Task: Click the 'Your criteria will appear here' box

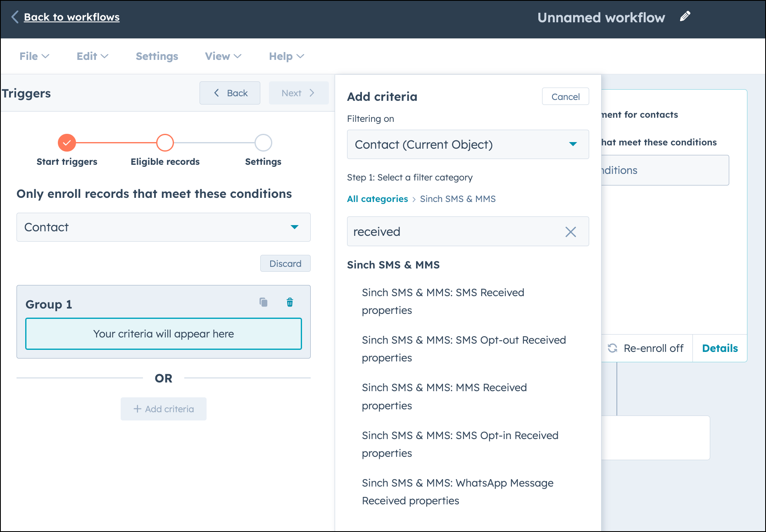Action: [164, 334]
